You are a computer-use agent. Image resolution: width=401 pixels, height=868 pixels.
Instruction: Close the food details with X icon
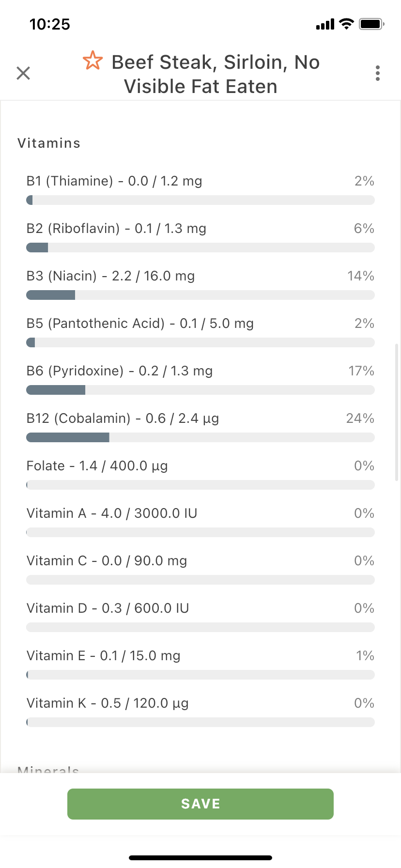tap(23, 73)
